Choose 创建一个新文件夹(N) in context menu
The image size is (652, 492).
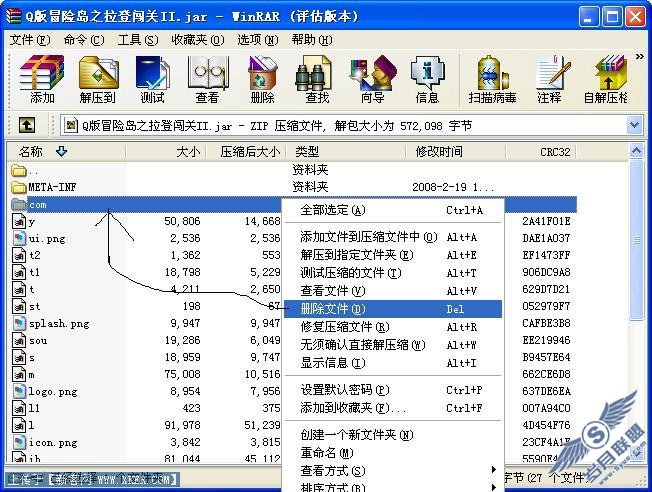point(393,435)
